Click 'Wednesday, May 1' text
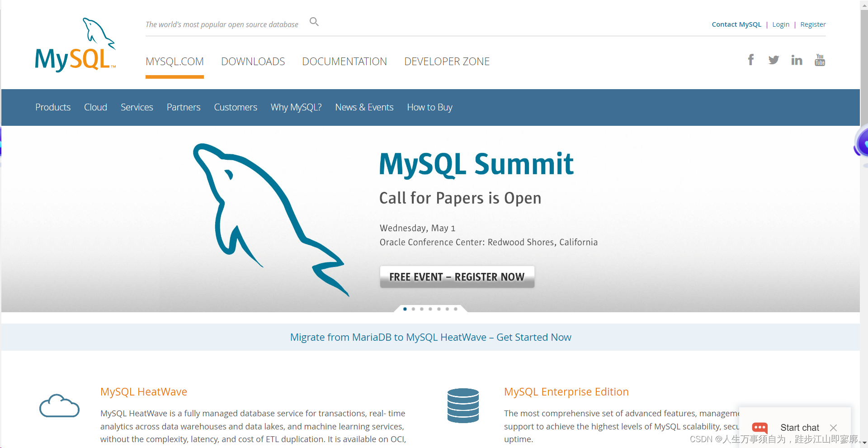The height and width of the screenshot is (448, 868). (x=417, y=228)
